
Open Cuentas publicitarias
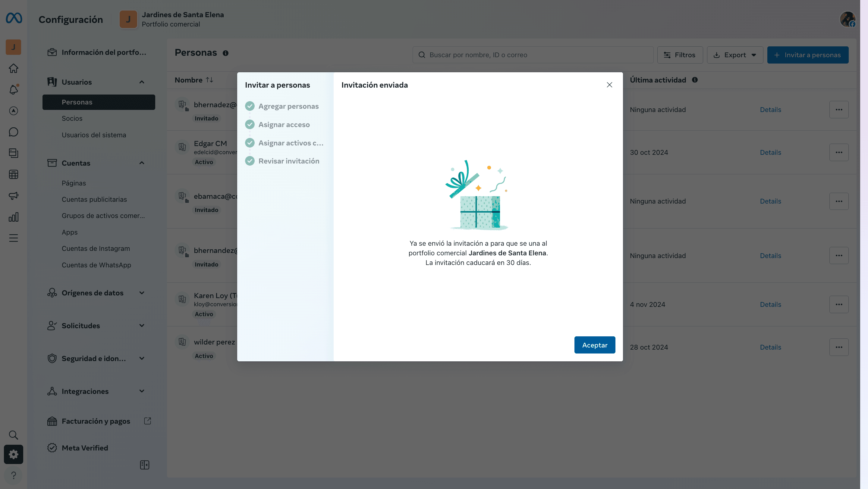94,199
